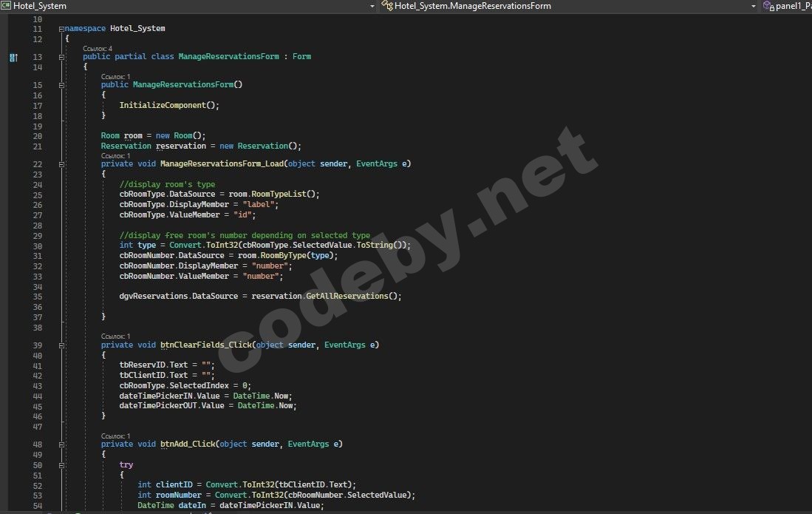The width and height of the screenshot is (812, 514).
Task: Click 'Convert.ToInt32' on line 30
Action: pyautogui.click(x=203, y=245)
